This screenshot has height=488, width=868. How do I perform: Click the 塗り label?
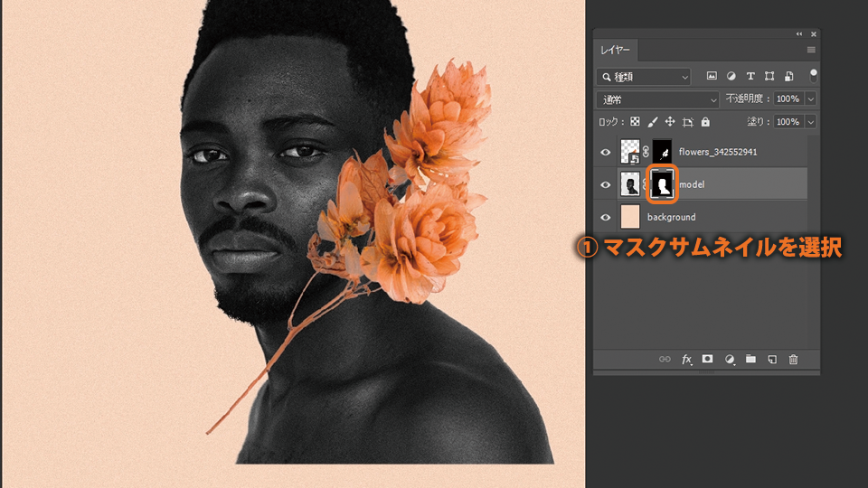click(758, 121)
